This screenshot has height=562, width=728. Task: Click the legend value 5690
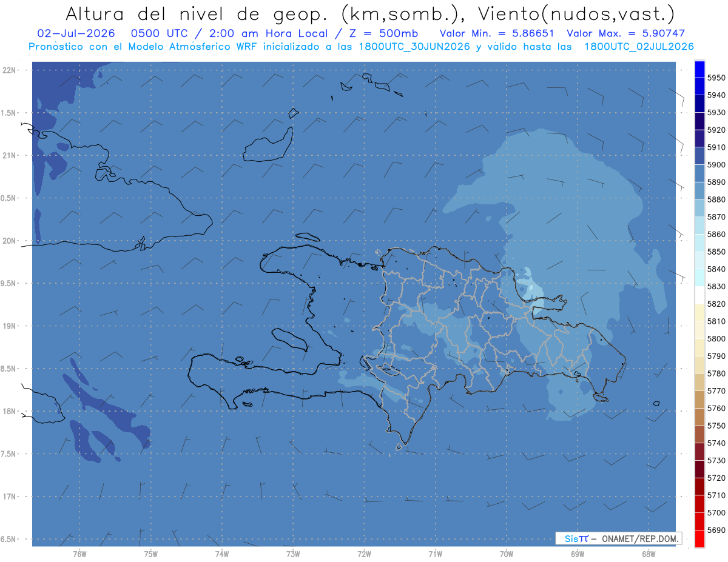[716, 530]
